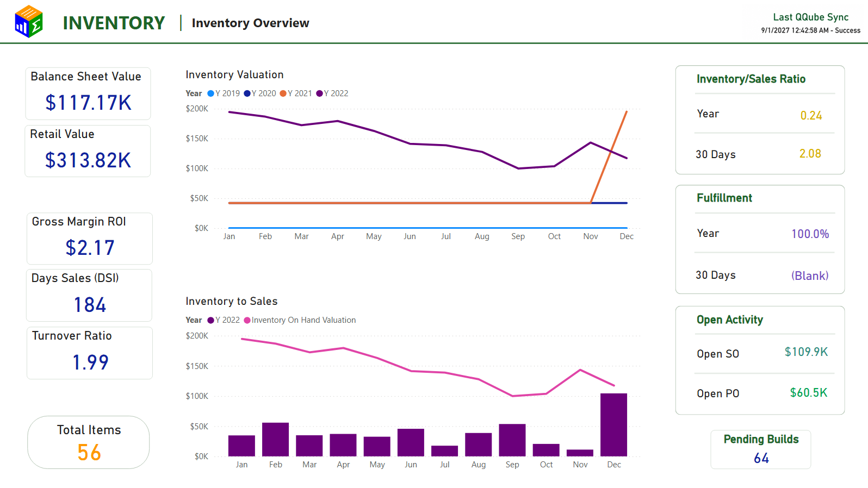Click the QQube cube logo icon
Screen dimensions: 868x488
29,22
